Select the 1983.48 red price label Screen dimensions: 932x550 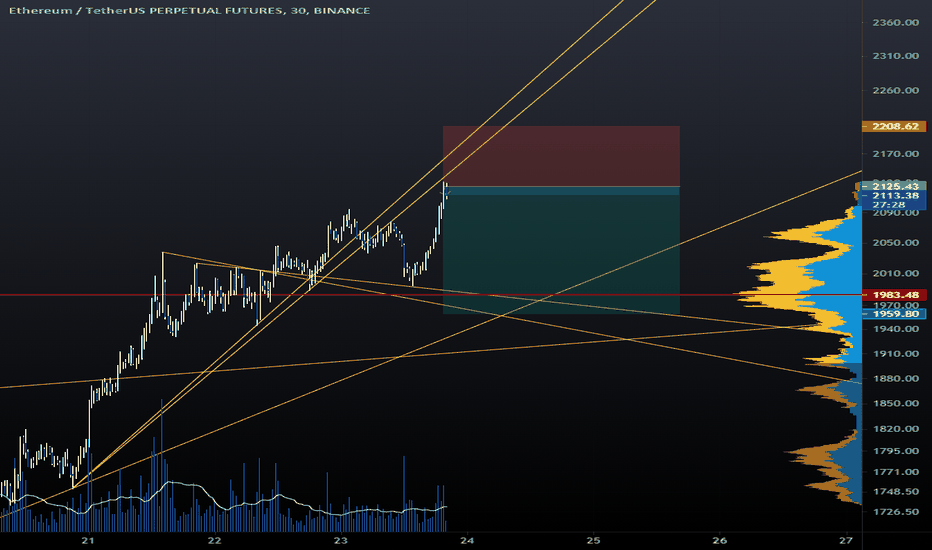(x=894, y=295)
